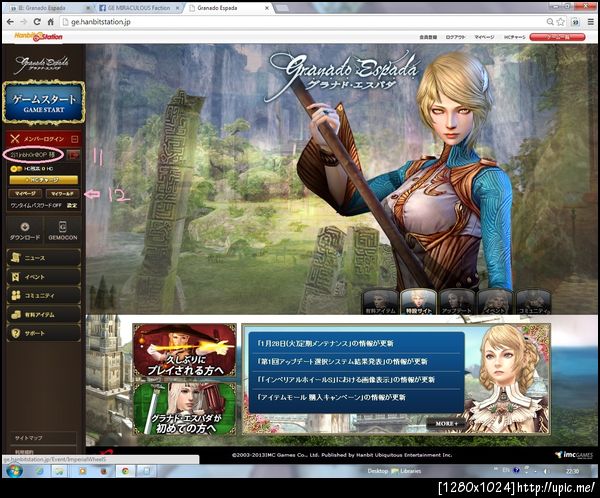The image size is (600, 498).
Task: Open the returning players red banner
Action: (x=184, y=350)
